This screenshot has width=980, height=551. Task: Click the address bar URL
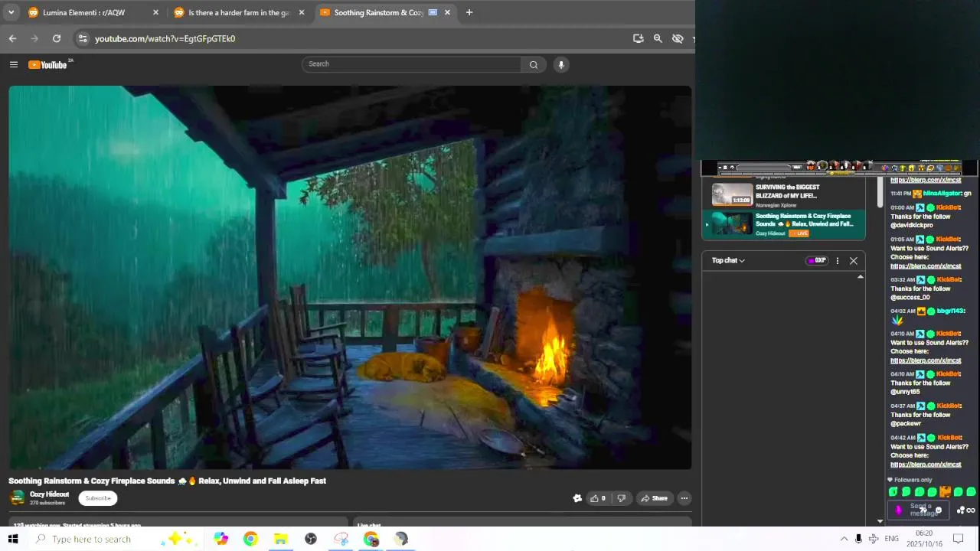pyautogui.click(x=165, y=38)
